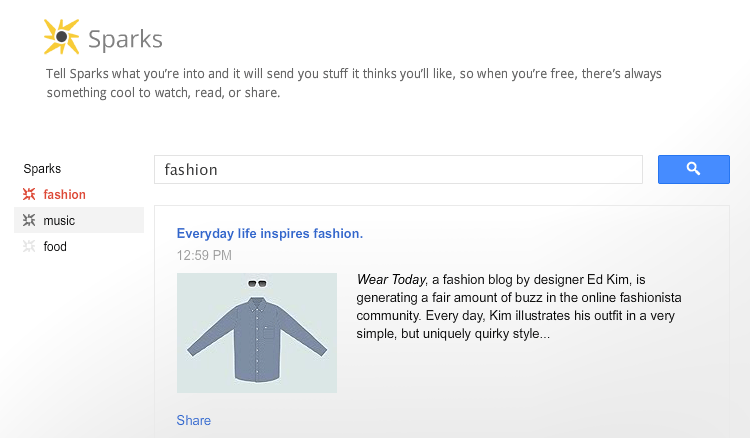Open the shirt illustration thumbnail

[257, 333]
